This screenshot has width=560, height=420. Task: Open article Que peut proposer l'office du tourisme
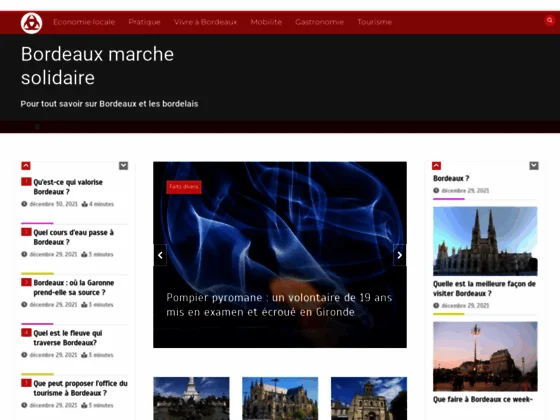(80, 388)
